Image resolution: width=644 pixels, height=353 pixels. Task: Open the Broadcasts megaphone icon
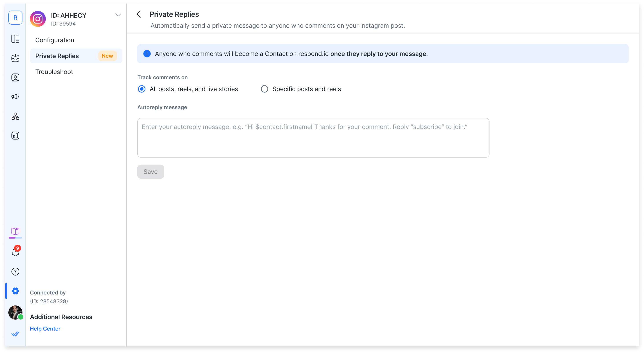[15, 97]
